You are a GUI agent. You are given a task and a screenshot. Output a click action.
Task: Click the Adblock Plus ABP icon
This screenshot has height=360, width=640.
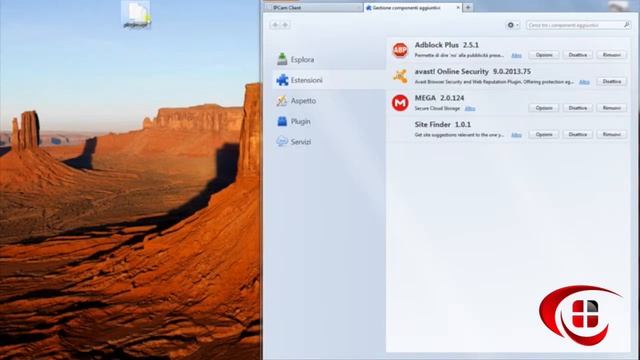click(x=400, y=50)
